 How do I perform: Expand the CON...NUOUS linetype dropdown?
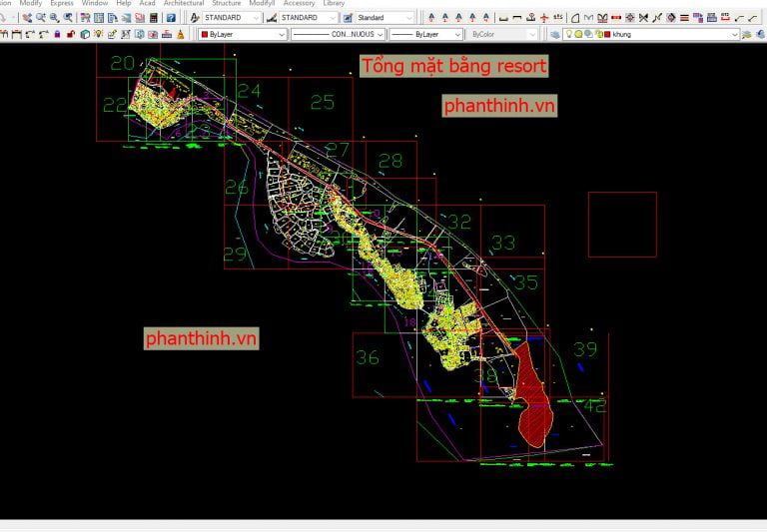point(379,34)
